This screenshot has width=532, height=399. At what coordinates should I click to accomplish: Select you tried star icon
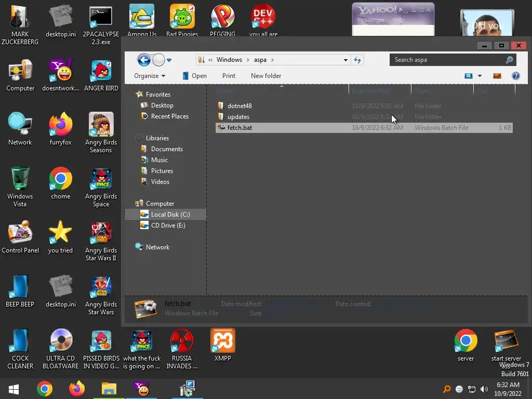pyautogui.click(x=60, y=237)
